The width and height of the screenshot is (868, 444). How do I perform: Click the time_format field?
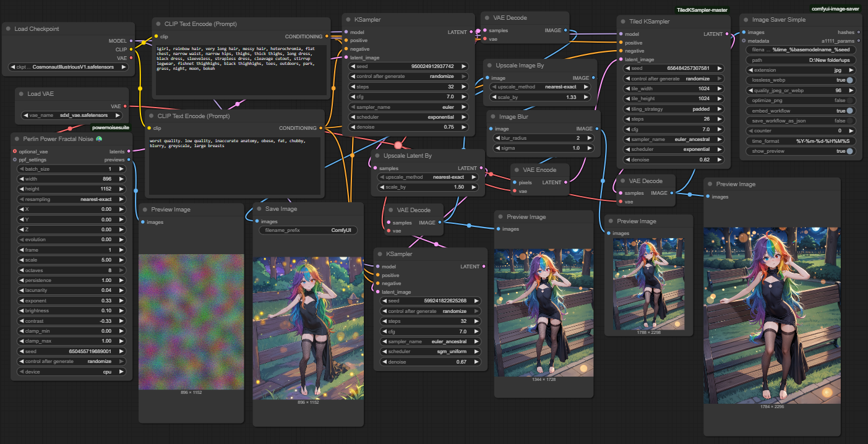tap(801, 141)
